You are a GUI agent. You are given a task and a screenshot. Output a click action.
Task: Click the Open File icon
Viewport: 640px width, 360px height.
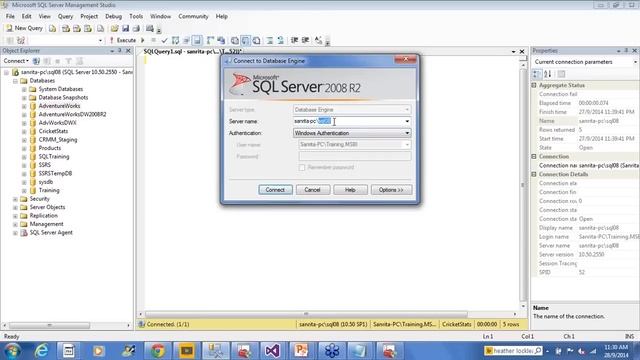click(x=114, y=28)
